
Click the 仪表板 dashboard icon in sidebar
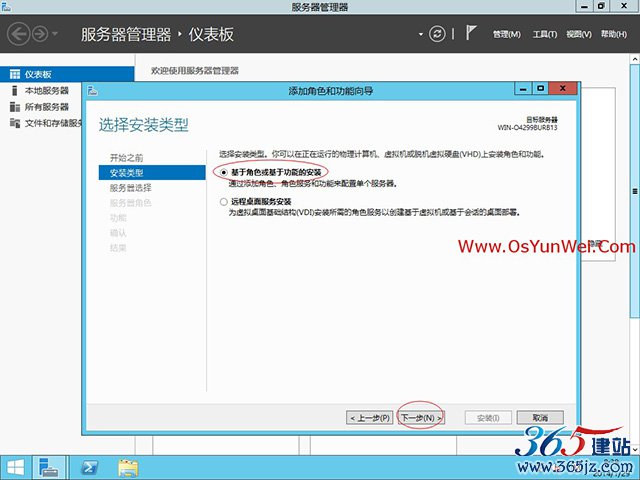coord(15,74)
